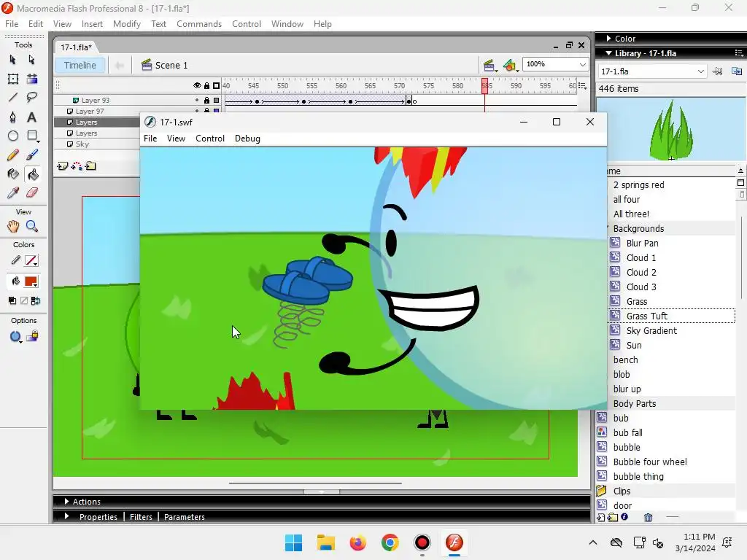
Task: Switch to the Filters tab
Action: coord(141,517)
